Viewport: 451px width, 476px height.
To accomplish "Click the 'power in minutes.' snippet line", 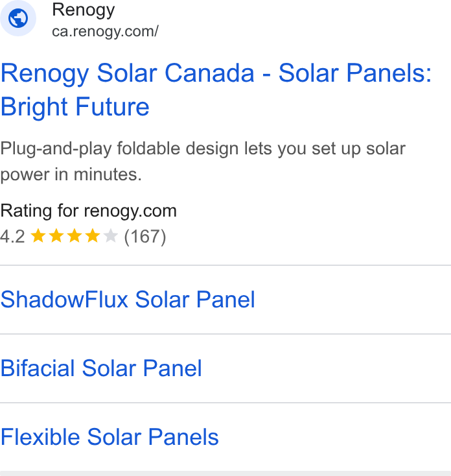I will pos(71,175).
